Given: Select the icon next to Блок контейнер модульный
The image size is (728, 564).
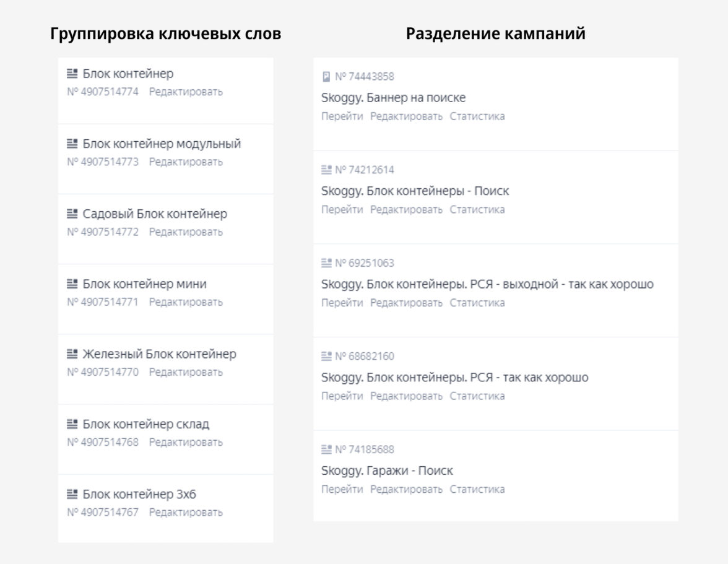Looking at the screenshot, I should point(72,144).
